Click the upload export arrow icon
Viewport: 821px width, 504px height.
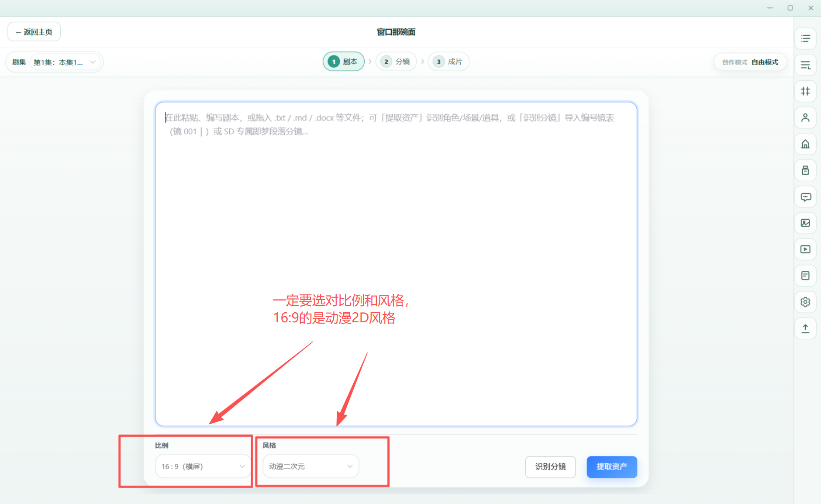tap(805, 328)
